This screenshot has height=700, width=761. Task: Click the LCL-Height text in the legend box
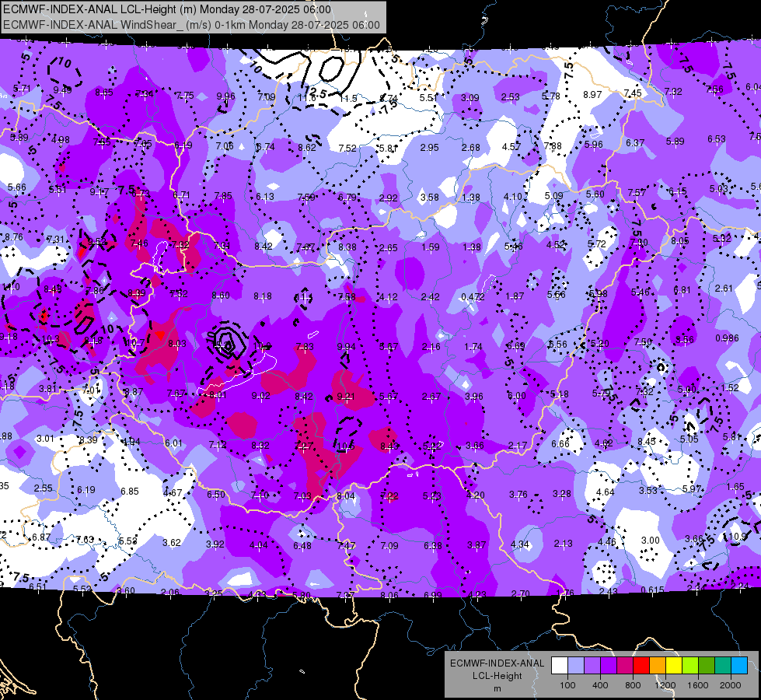pos(497,676)
